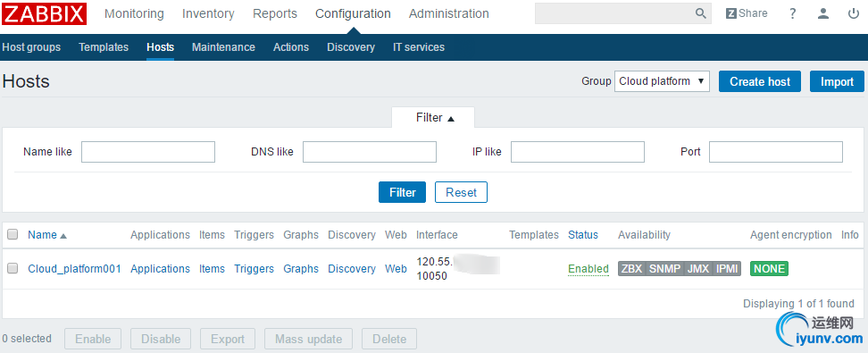This screenshot has width=868, height=353.
Task: Sort hosts by Status column
Action: click(x=583, y=235)
